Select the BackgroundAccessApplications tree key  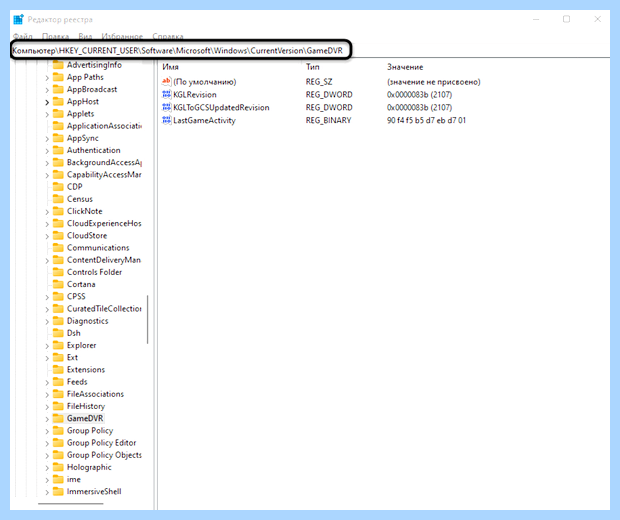pos(104,163)
